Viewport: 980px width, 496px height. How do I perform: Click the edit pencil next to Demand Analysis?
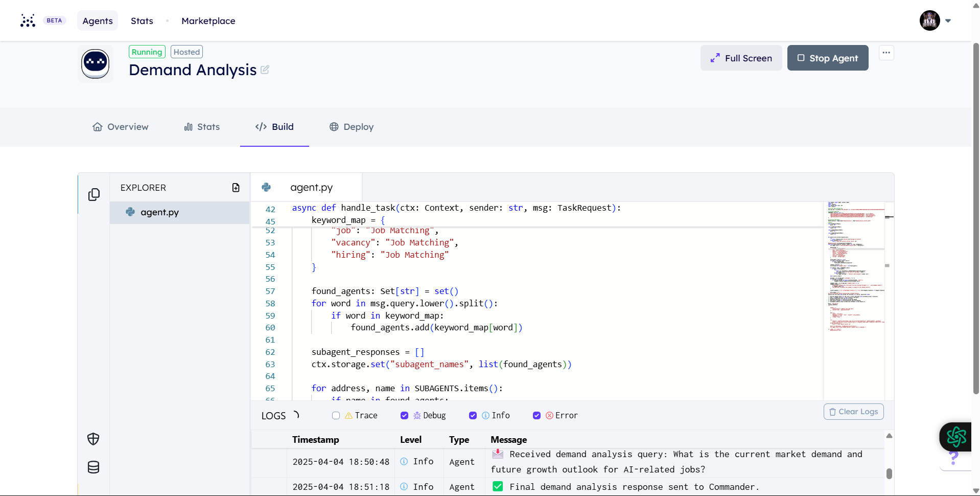pos(265,70)
